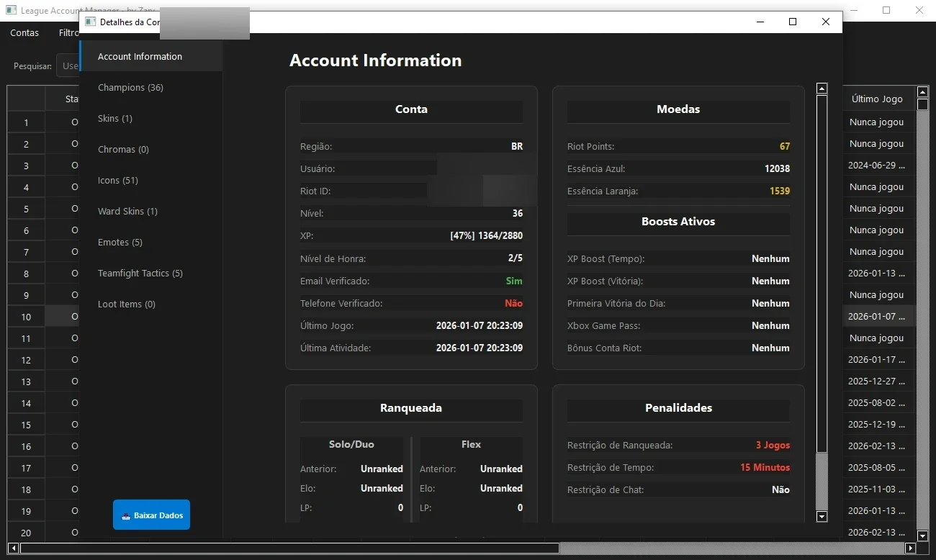Click the Flex ranked header
The image size is (936, 560).
point(471,444)
